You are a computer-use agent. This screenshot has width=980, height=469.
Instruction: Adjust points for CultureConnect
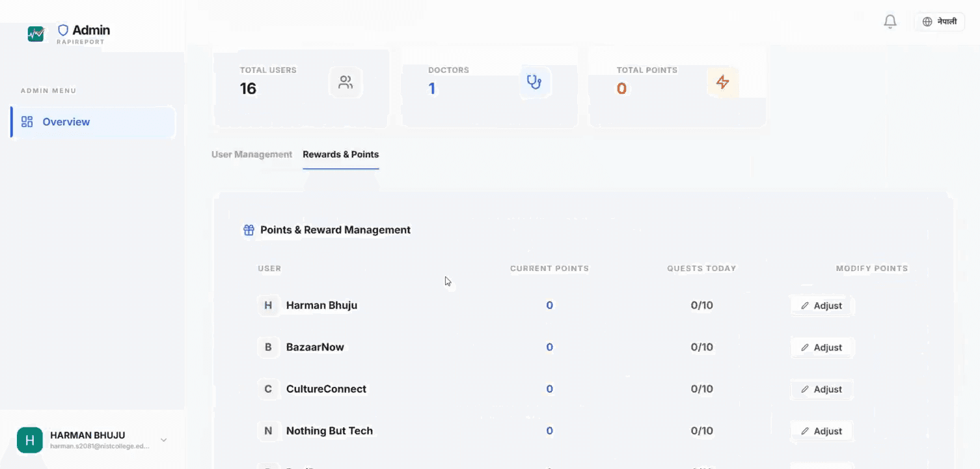click(x=821, y=389)
